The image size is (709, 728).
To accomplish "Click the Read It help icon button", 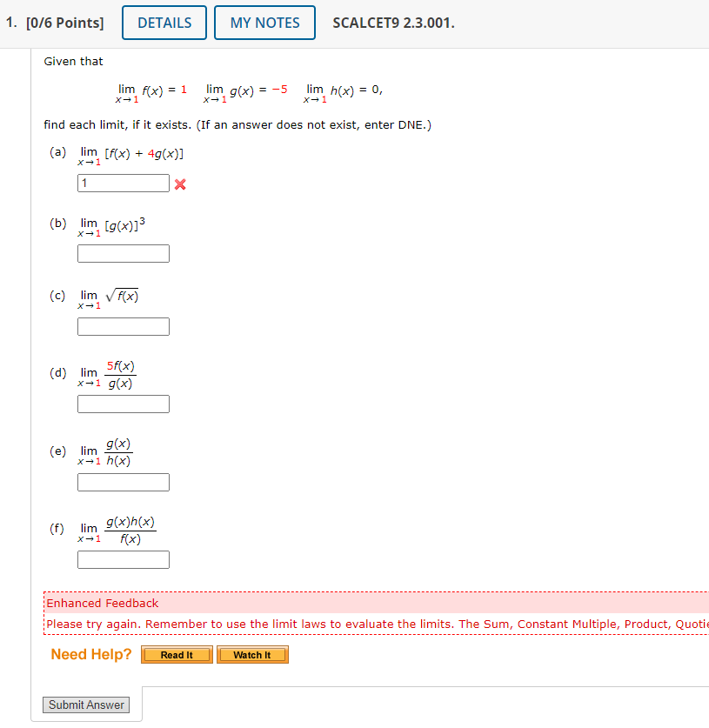I will (176, 654).
